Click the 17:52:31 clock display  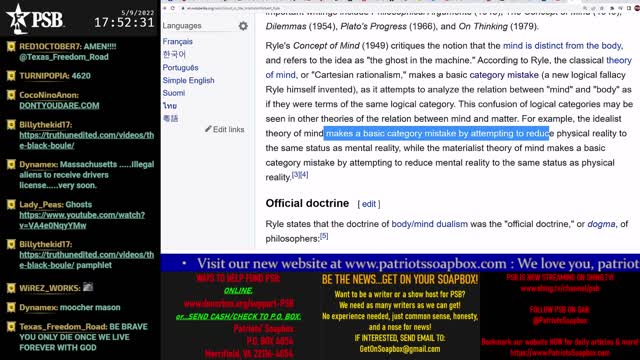[124, 22]
